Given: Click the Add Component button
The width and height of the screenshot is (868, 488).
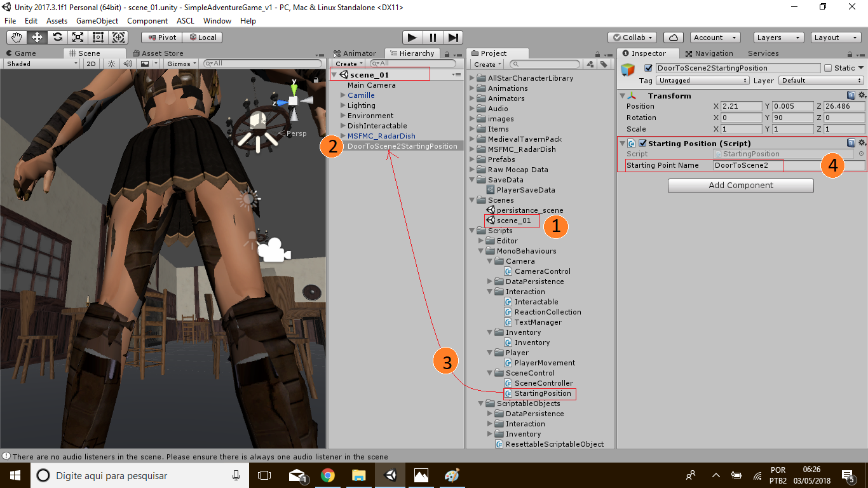Looking at the screenshot, I should point(740,186).
